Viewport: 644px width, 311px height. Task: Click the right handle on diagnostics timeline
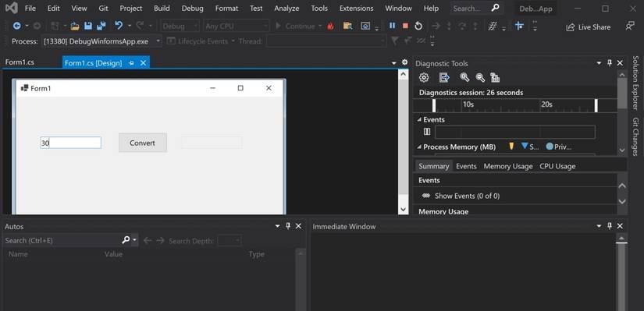click(596, 105)
